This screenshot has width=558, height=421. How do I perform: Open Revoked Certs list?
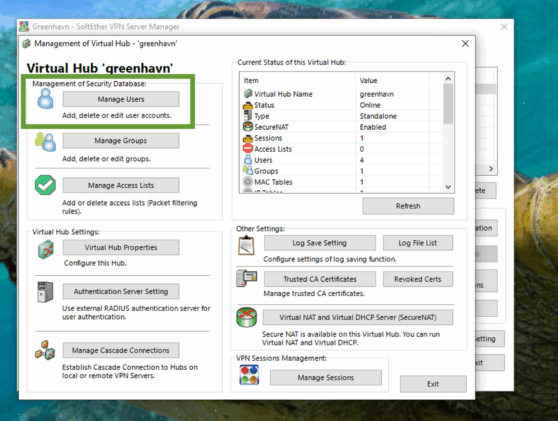pos(418,279)
